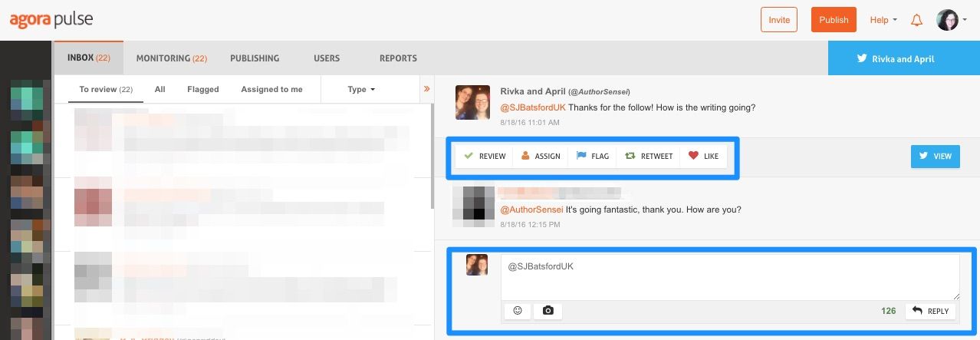Expand the Help dropdown
The image size is (980, 340).
(883, 20)
